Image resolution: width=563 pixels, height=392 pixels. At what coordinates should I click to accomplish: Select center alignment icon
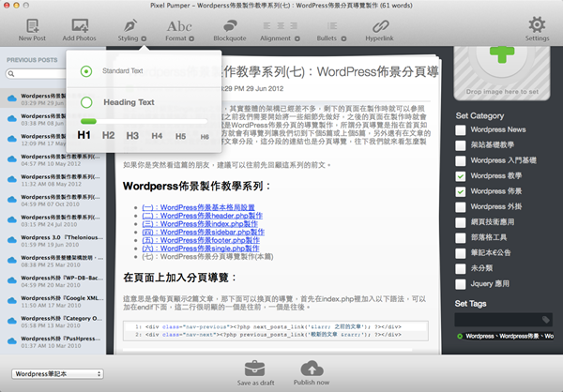pyautogui.click(x=281, y=26)
